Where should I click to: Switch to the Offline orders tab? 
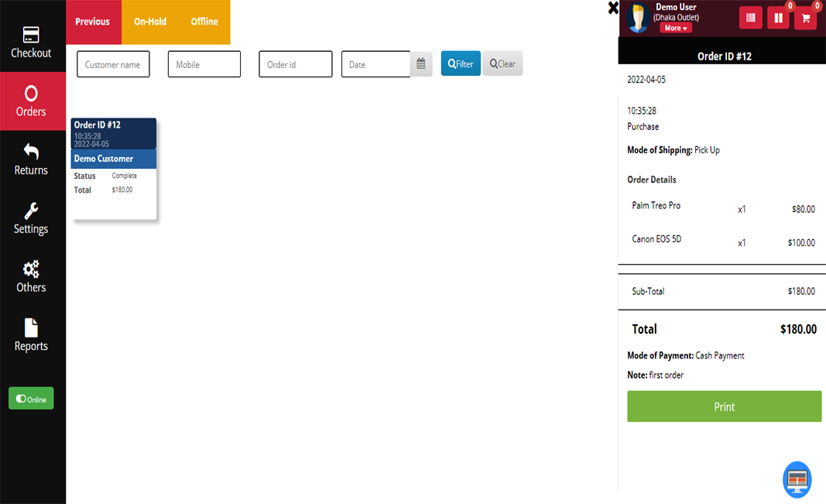click(x=204, y=22)
